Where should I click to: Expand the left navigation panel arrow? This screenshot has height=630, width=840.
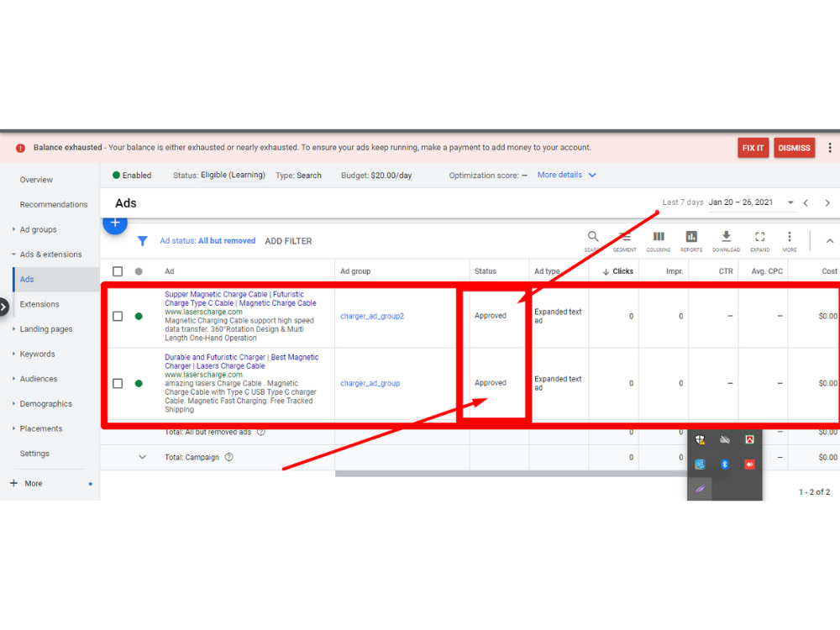[3, 307]
